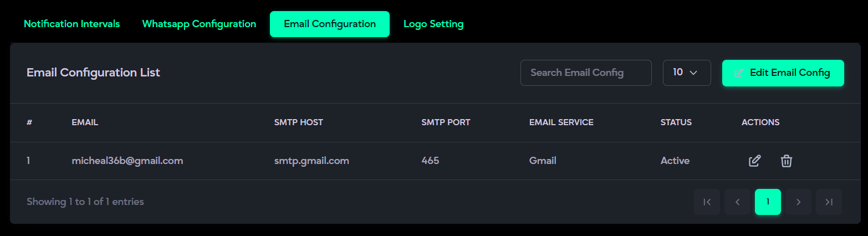Select page 1 in pagination
This screenshot has height=236, width=868.
[768, 202]
